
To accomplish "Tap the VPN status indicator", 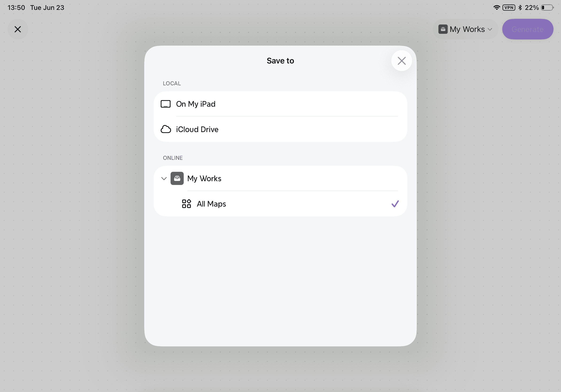I will [508, 8].
